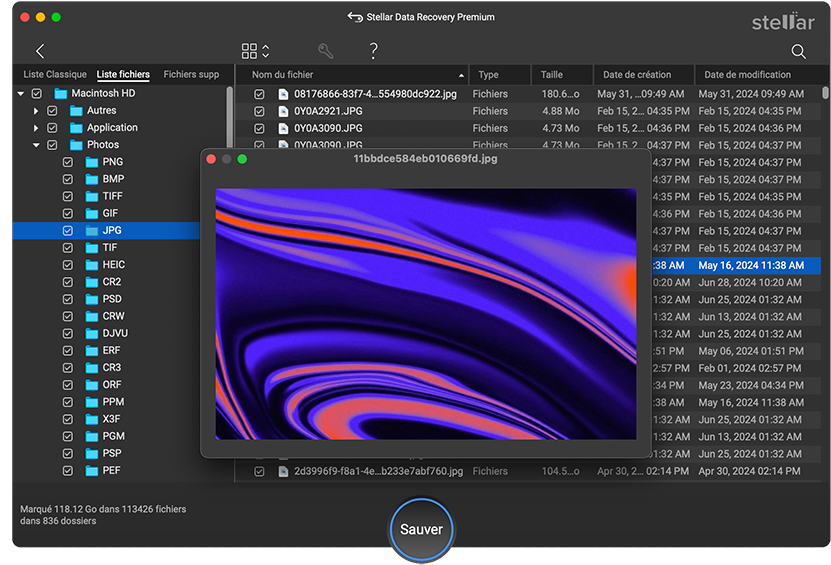Click the file icon of 0Y0A2921.JPG
The height and width of the screenshot is (565, 831).
pos(284,111)
